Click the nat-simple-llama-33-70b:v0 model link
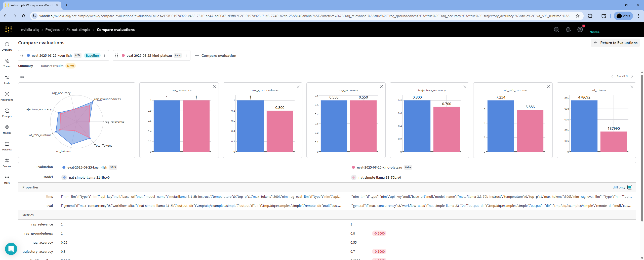Viewport: 644px width, 260px height. [379, 177]
